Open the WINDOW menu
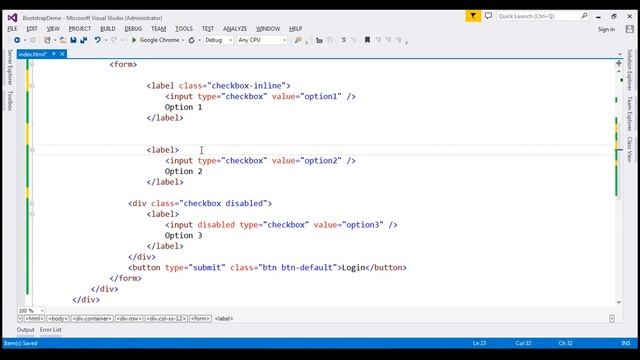This screenshot has height=360, width=640. tap(268, 29)
